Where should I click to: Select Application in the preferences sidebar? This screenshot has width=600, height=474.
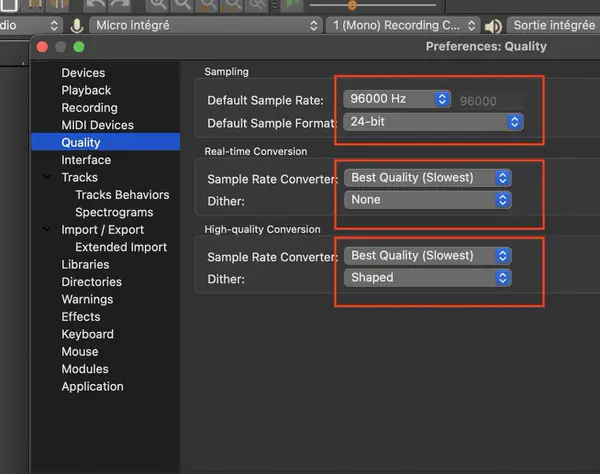tap(92, 386)
